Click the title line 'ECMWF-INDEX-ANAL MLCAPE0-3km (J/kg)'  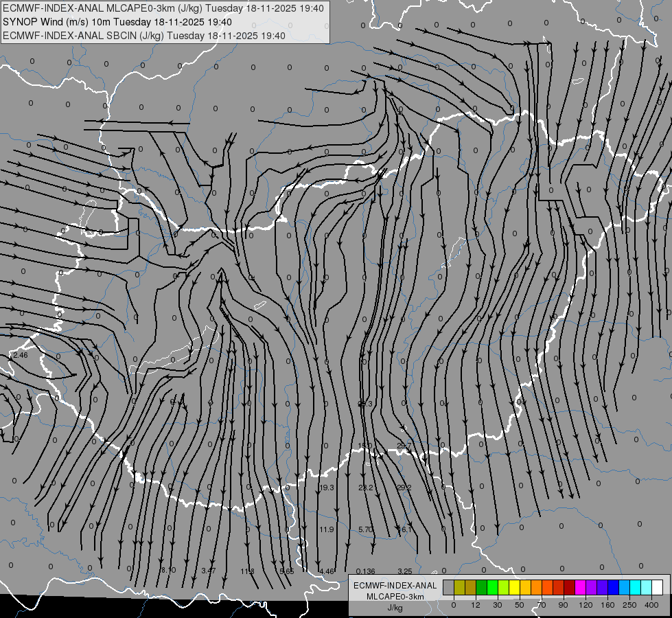[102, 8]
